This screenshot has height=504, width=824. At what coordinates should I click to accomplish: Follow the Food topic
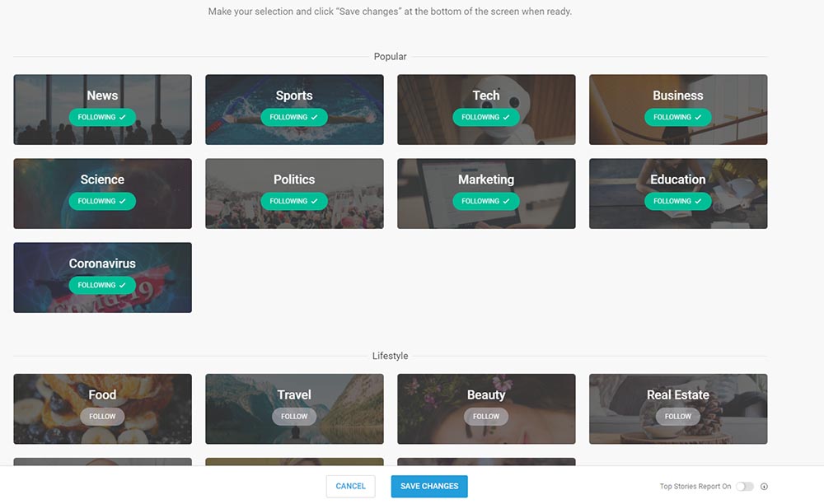click(x=102, y=417)
